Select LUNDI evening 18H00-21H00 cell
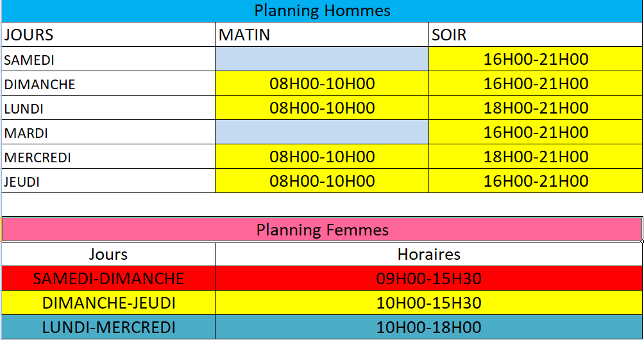 [536, 108]
